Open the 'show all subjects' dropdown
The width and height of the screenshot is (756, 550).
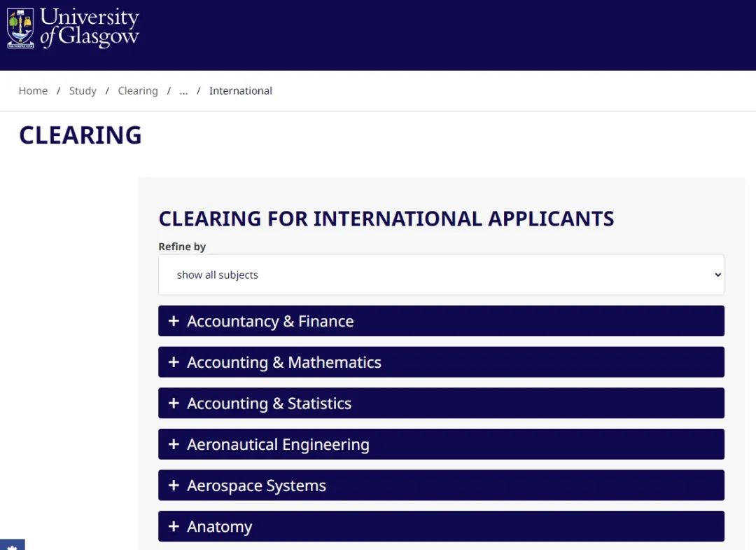pyautogui.click(x=441, y=275)
